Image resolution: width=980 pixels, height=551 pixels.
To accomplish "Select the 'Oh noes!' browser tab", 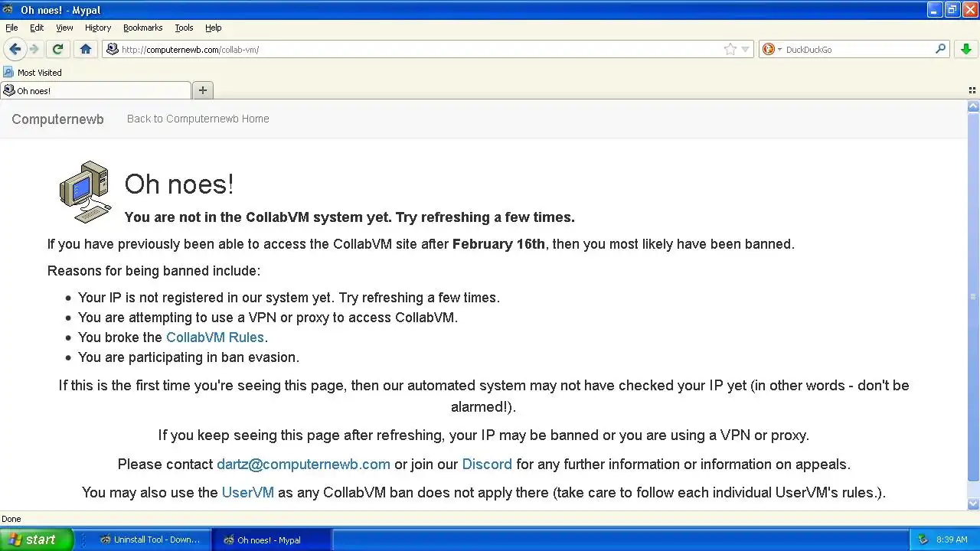I will 96,90.
